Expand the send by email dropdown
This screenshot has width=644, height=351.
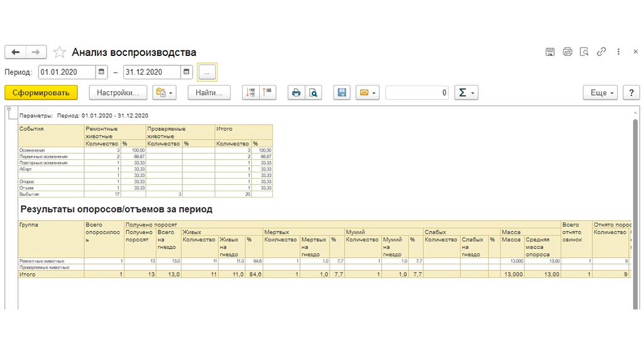[x=367, y=92]
